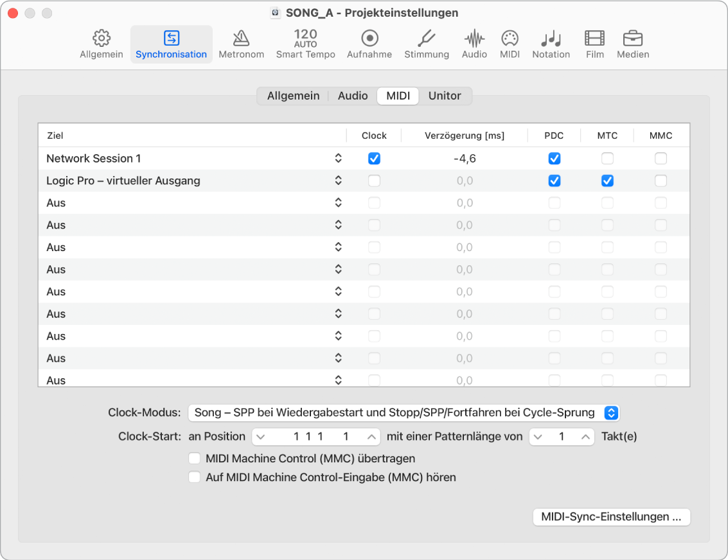Switch to the Audio sync tab
This screenshot has height=560, width=728.
click(x=353, y=96)
